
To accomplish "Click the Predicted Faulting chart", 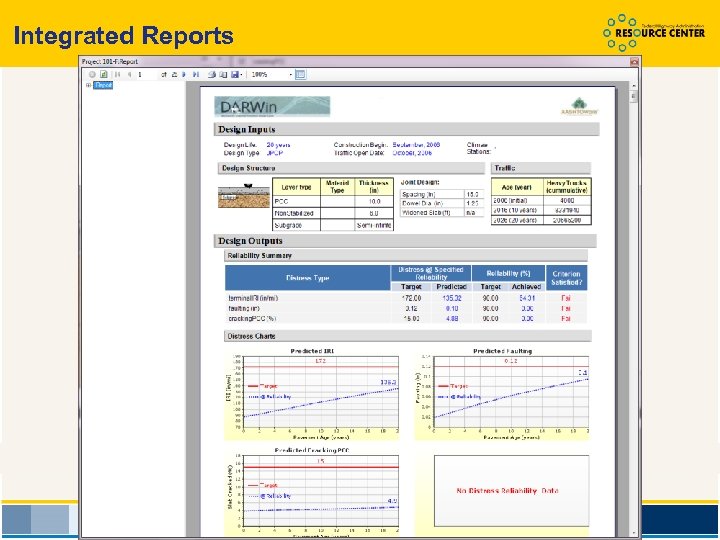I will pyautogui.click(x=502, y=394).
